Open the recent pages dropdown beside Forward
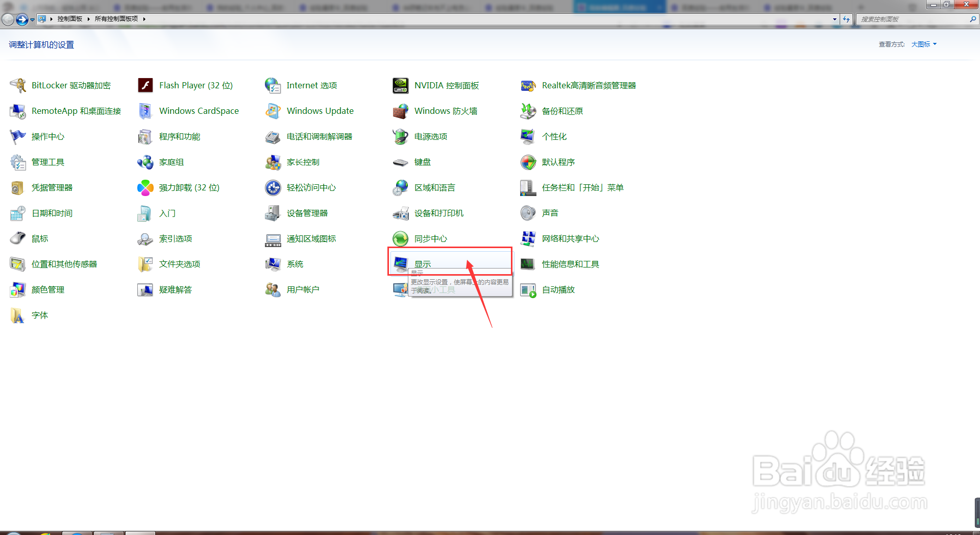 click(x=32, y=20)
